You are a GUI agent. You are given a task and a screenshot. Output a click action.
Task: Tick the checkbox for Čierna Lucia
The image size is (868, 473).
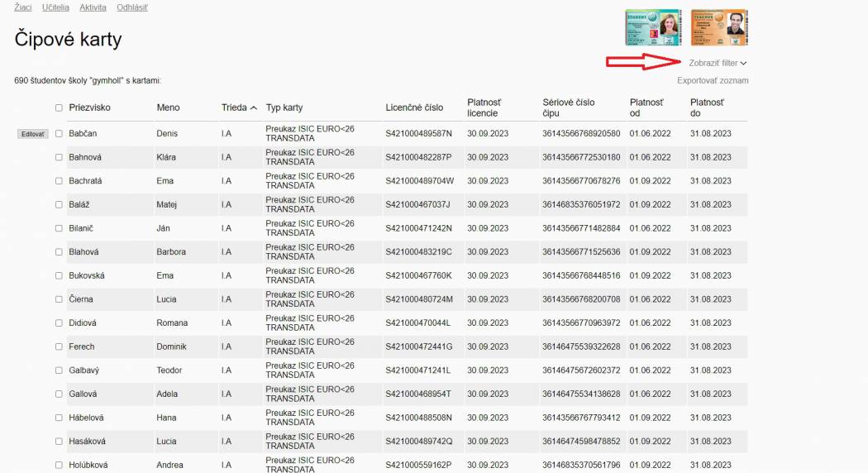(59, 299)
